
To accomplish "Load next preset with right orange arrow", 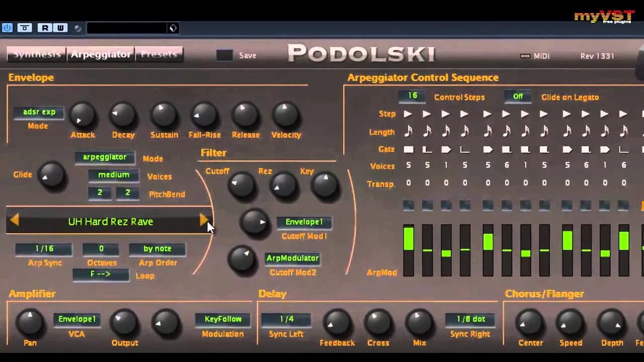I will [x=204, y=220].
